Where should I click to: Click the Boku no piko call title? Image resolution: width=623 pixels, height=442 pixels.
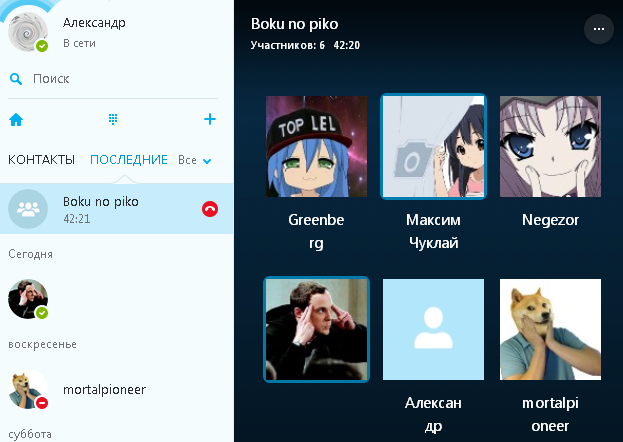(x=294, y=24)
